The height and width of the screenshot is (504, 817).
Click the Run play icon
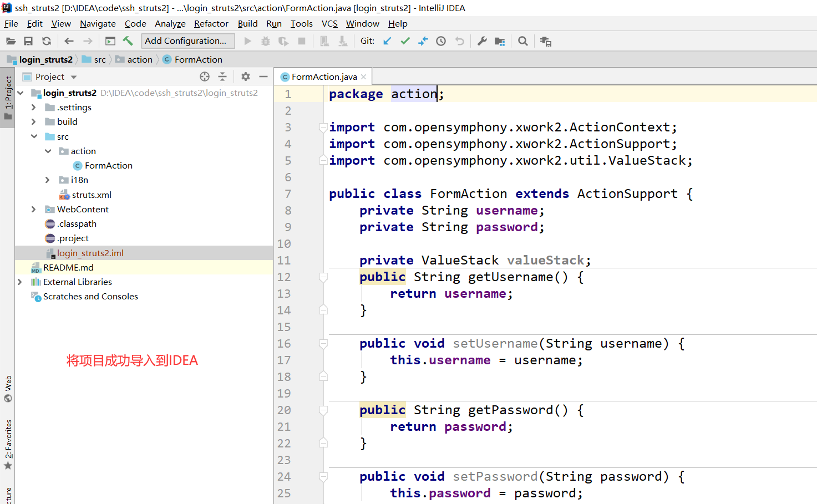248,41
